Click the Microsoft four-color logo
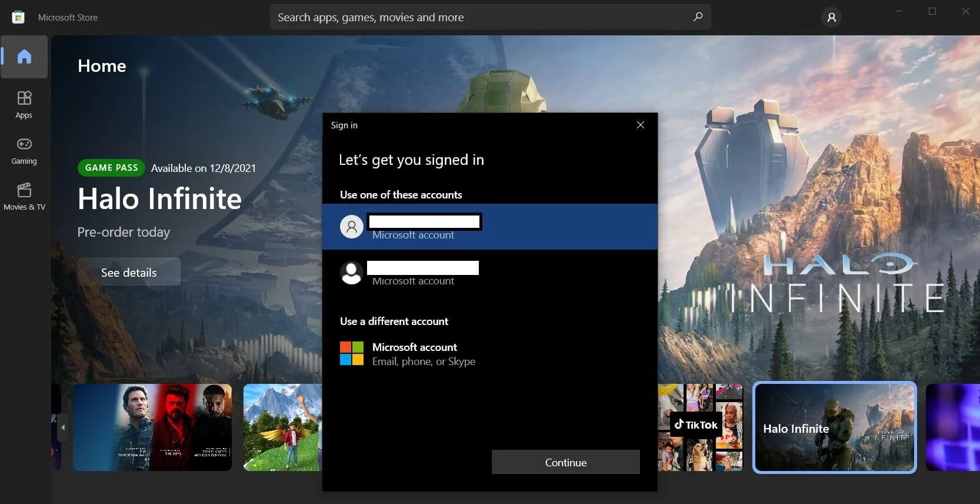 352,353
